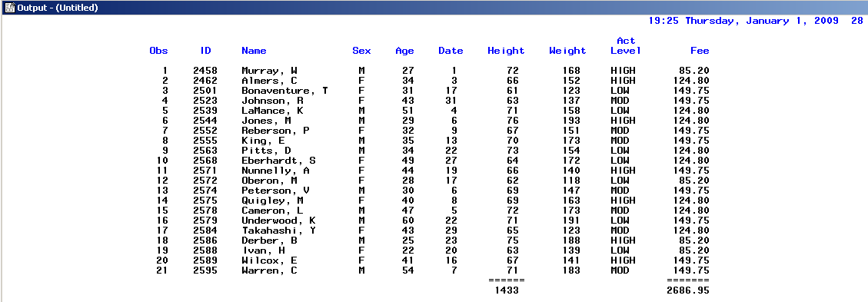Click page number 28 in header

(x=856, y=21)
